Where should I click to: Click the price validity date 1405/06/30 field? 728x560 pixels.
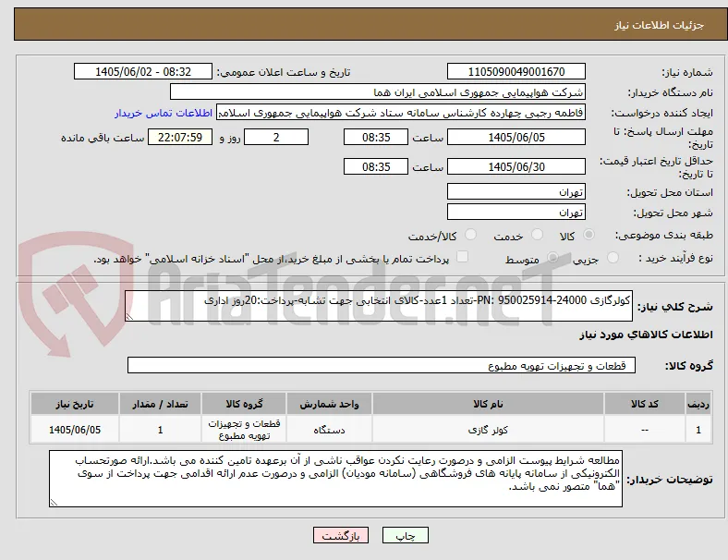pyautogui.click(x=516, y=166)
